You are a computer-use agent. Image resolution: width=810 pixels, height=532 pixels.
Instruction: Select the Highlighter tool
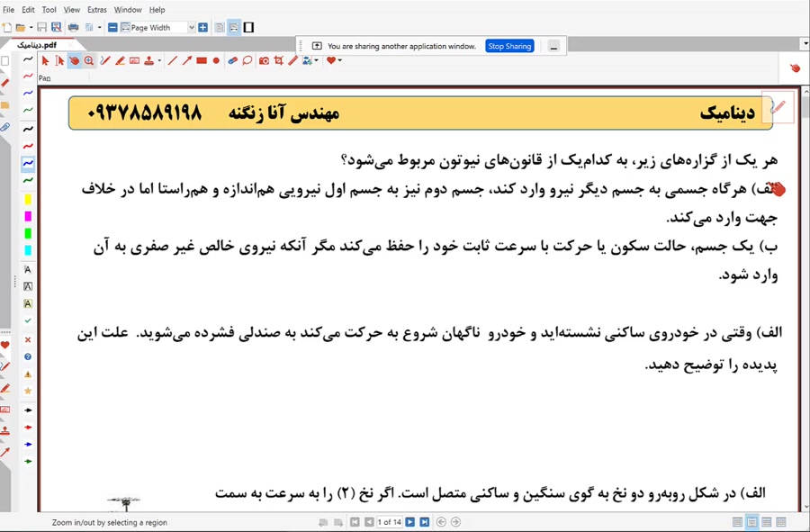tap(119, 60)
